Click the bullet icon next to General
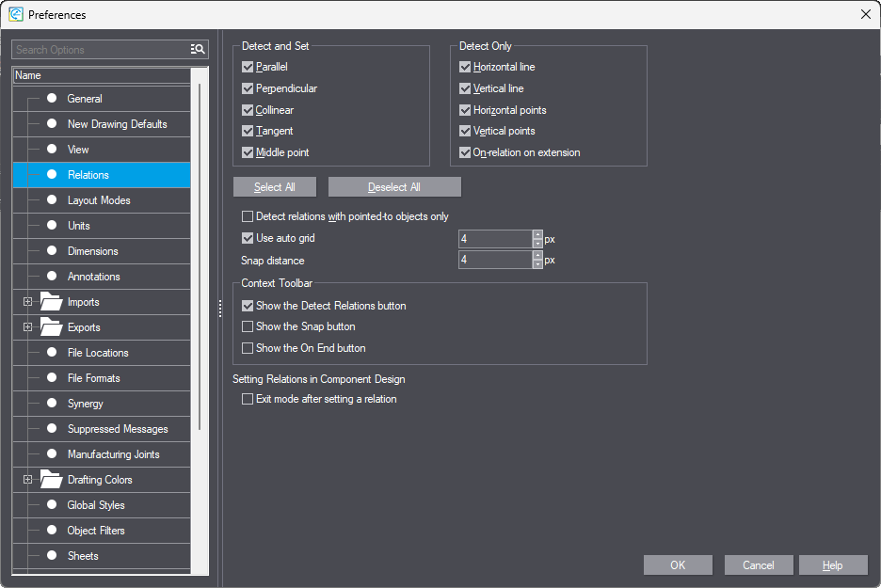The height and width of the screenshot is (588, 881). [x=52, y=99]
